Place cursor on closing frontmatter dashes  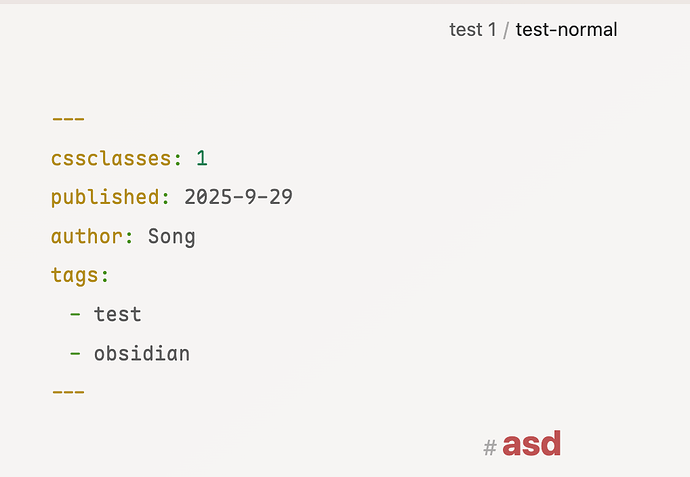point(68,393)
